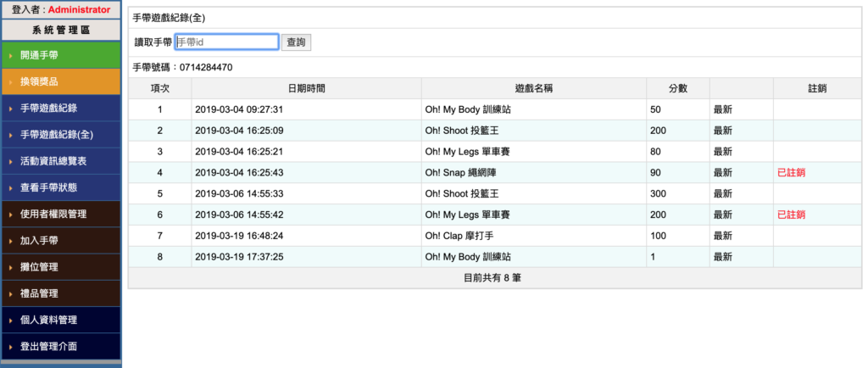Image resolution: width=868 pixels, height=368 pixels.
Task: Click the 目前共有 8 筆 footer text
Action: click(492, 278)
